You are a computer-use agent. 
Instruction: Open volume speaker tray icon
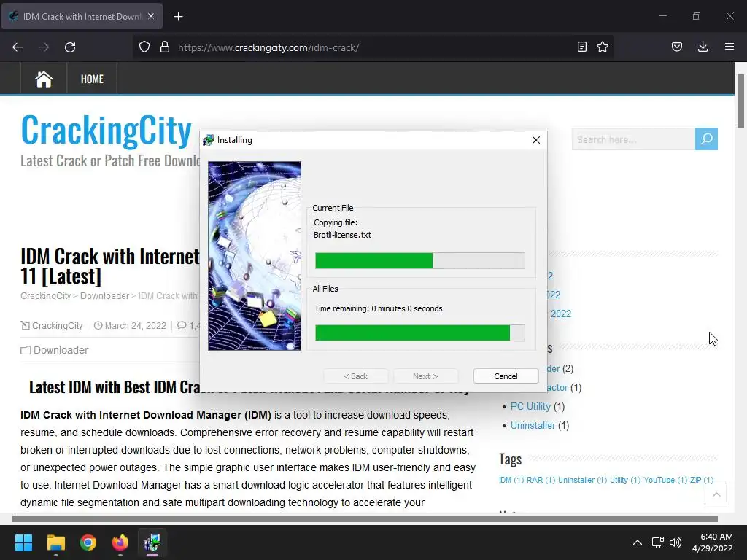coord(676,542)
